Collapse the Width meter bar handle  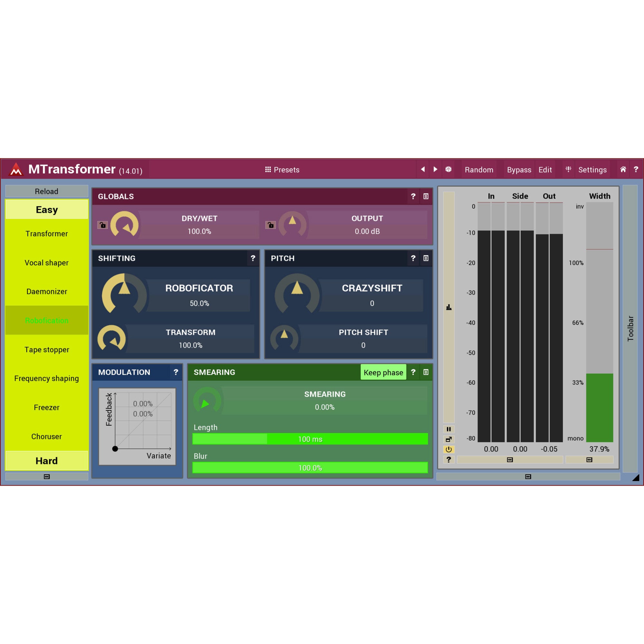tap(589, 460)
